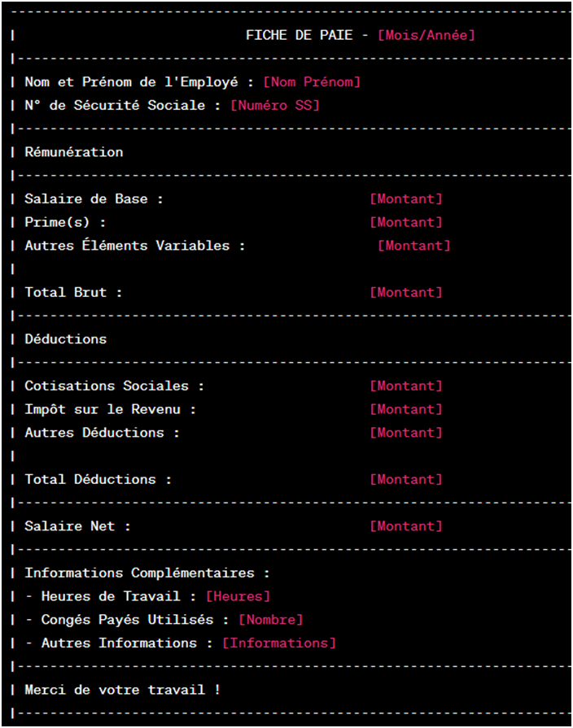573x728 pixels.
Task: Click Autres Éléments Variables [Montant] placeholder
Action: (414, 246)
